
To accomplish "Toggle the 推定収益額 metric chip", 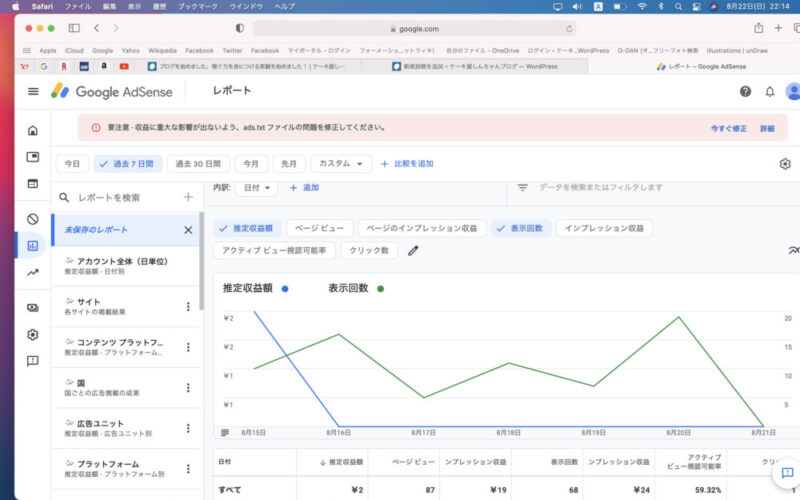I will tap(250, 228).
